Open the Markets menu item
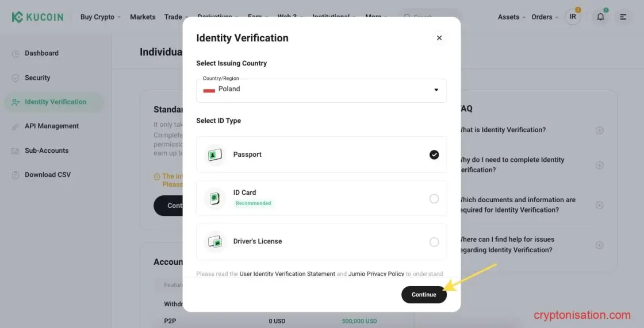Image resolution: width=644 pixels, height=328 pixels. click(143, 17)
